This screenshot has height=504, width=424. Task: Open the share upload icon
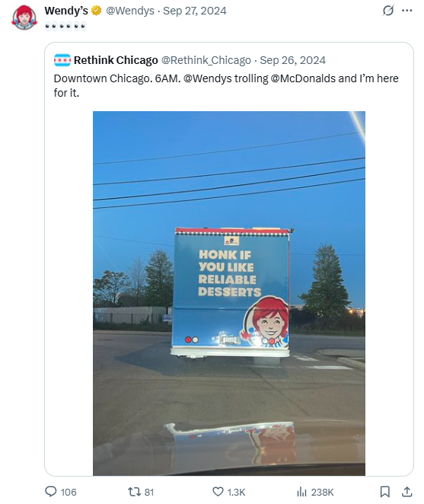point(407,492)
